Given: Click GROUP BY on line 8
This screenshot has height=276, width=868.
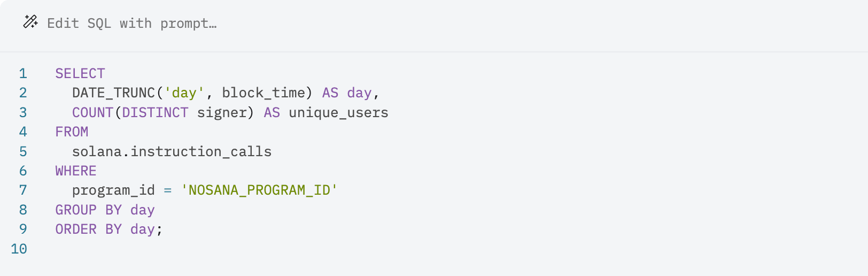Looking at the screenshot, I should point(89,210).
